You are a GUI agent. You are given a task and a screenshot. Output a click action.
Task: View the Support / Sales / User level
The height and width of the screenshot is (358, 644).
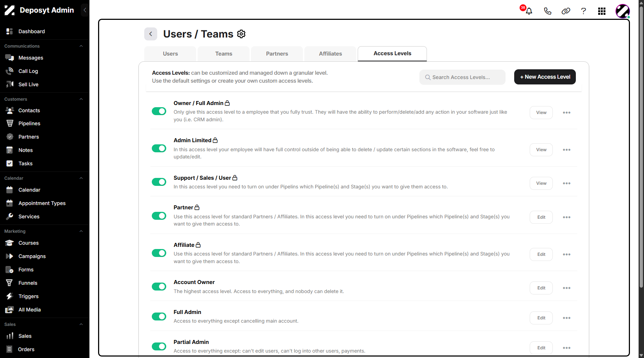[541, 183]
